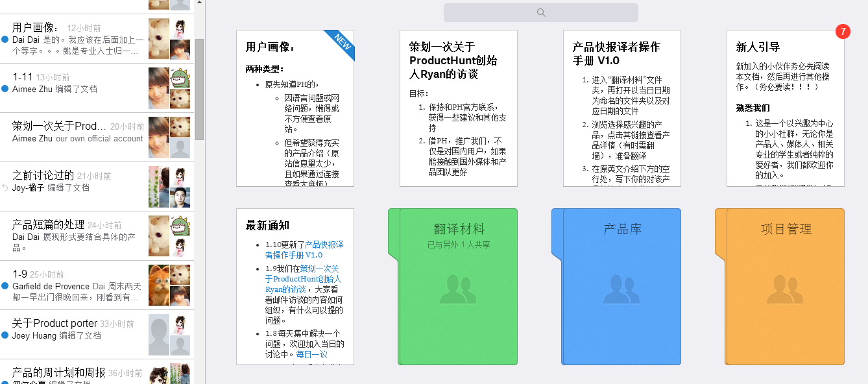Click the large avatar in 策划一次关于Prod row
The height and width of the screenshot is (384, 868).
point(158,138)
